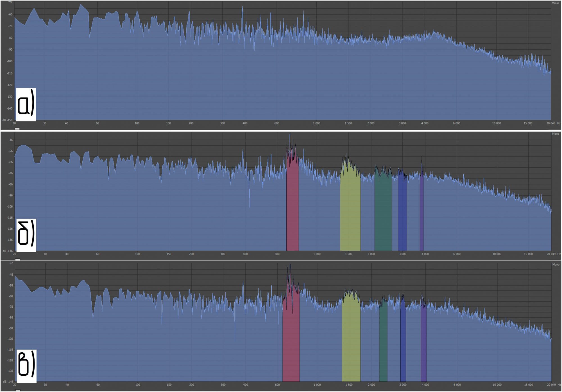Click the "-96" dB scale value
This screenshot has width=562, height=392.
[10, 195]
